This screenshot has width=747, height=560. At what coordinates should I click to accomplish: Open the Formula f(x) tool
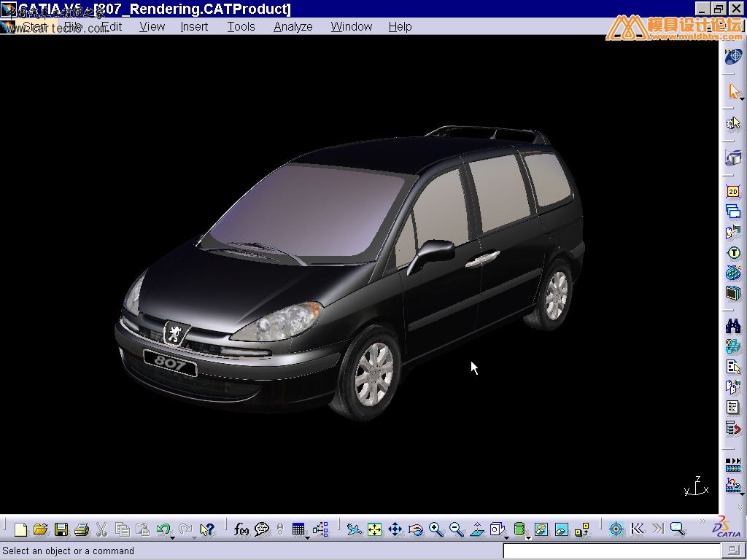coord(241,529)
